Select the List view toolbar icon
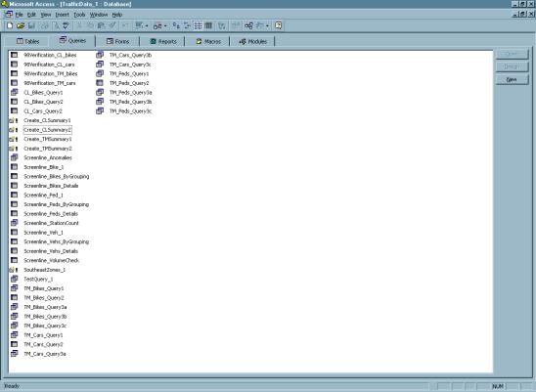The image size is (536, 392). coord(198,25)
